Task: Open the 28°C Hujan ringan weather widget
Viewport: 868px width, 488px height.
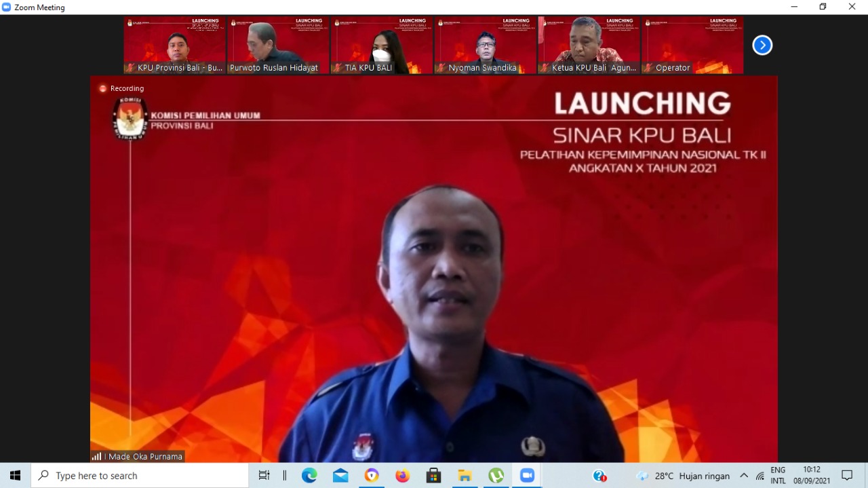Action: click(x=683, y=476)
